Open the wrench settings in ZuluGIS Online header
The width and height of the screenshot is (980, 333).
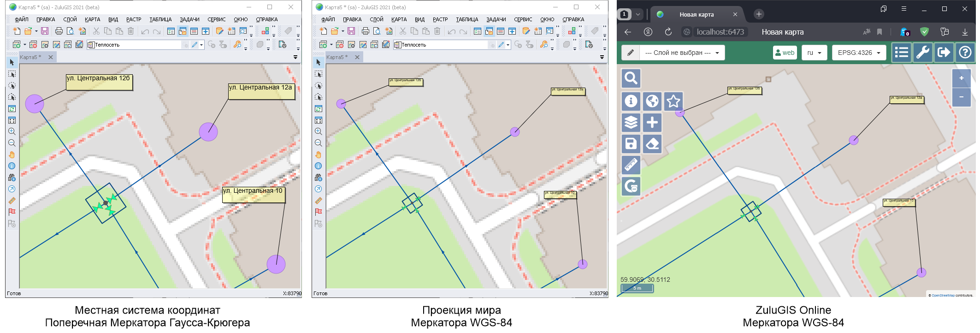coord(922,53)
